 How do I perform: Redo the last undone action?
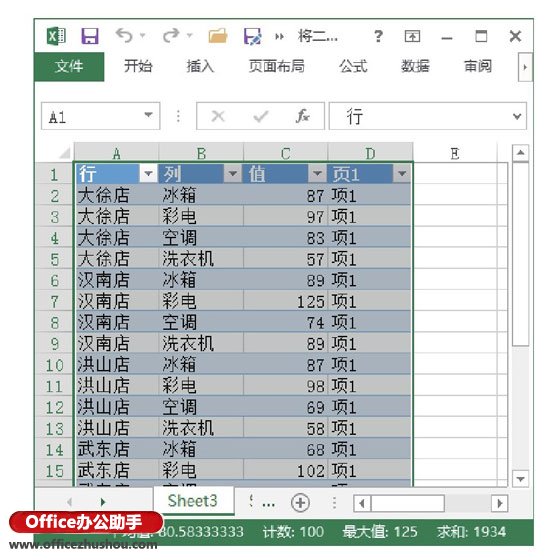pos(171,35)
